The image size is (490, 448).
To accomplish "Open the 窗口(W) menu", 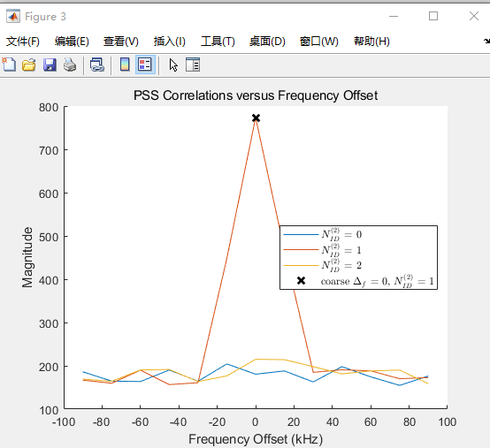I will pyautogui.click(x=319, y=42).
